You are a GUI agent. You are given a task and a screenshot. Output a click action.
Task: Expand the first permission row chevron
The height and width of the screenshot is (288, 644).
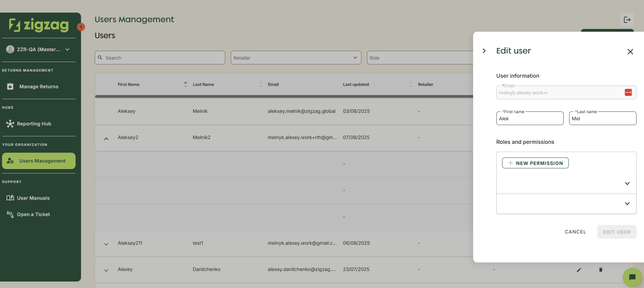627,183
